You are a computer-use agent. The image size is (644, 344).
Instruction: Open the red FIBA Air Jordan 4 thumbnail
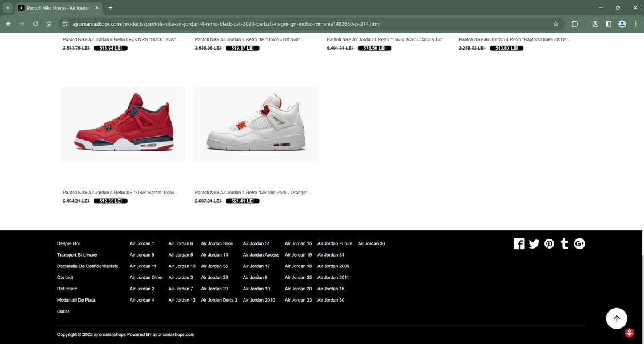123,124
